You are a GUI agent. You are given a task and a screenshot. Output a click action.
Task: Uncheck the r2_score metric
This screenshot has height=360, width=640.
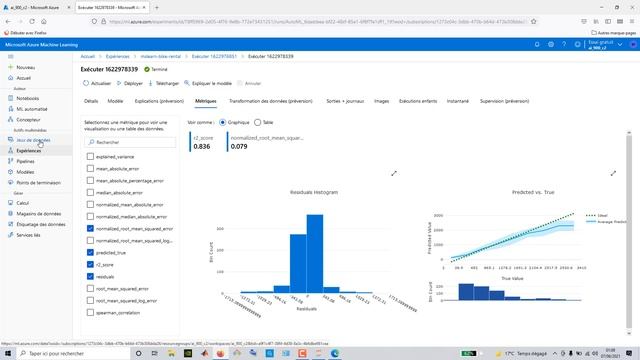coord(90,264)
